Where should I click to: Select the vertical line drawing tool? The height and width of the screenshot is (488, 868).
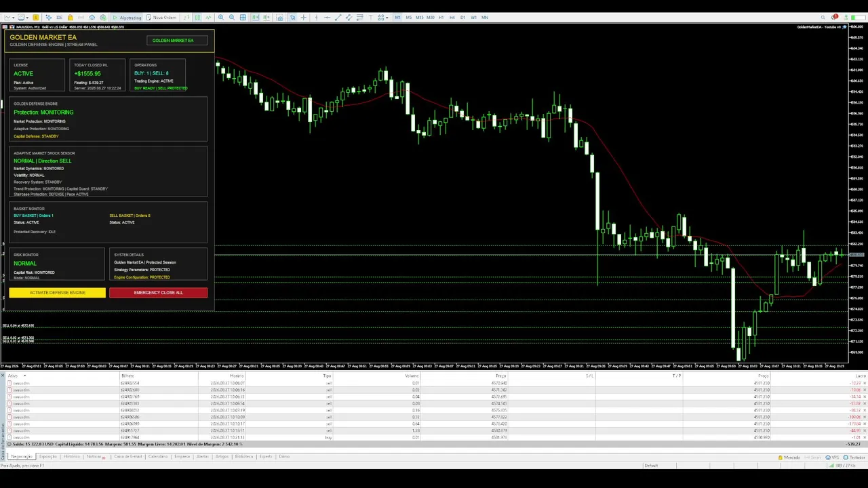(x=316, y=18)
